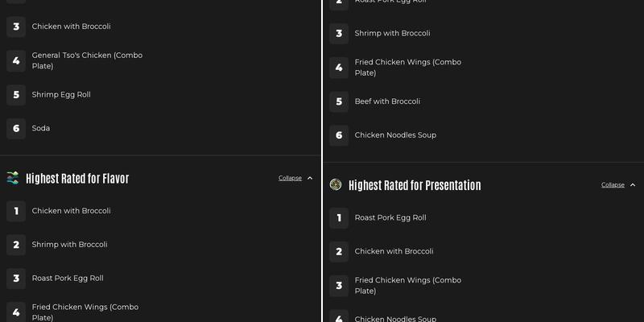Select the number 4 badge by General Tso's Chicken
644x322 pixels.
click(x=16, y=60)
